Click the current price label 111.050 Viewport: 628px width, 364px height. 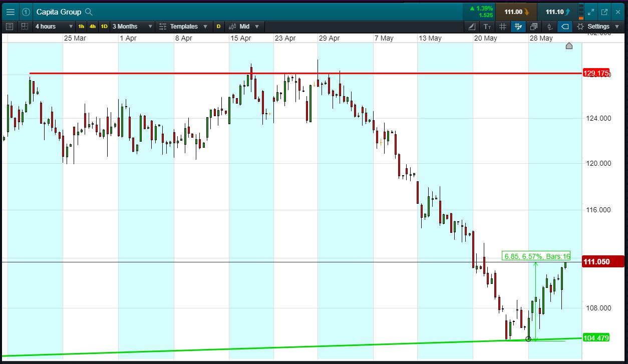coord(603,262)
